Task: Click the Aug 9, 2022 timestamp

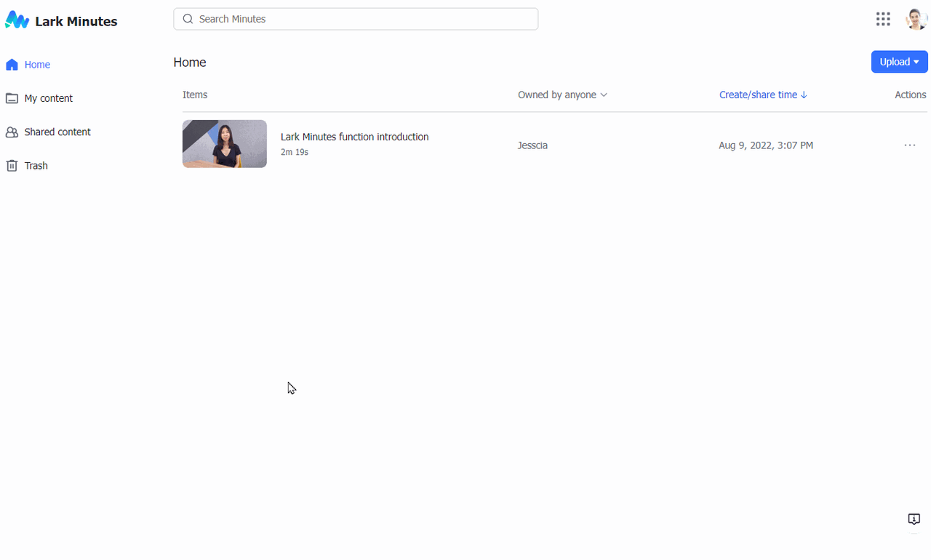Action: [765, 145]
